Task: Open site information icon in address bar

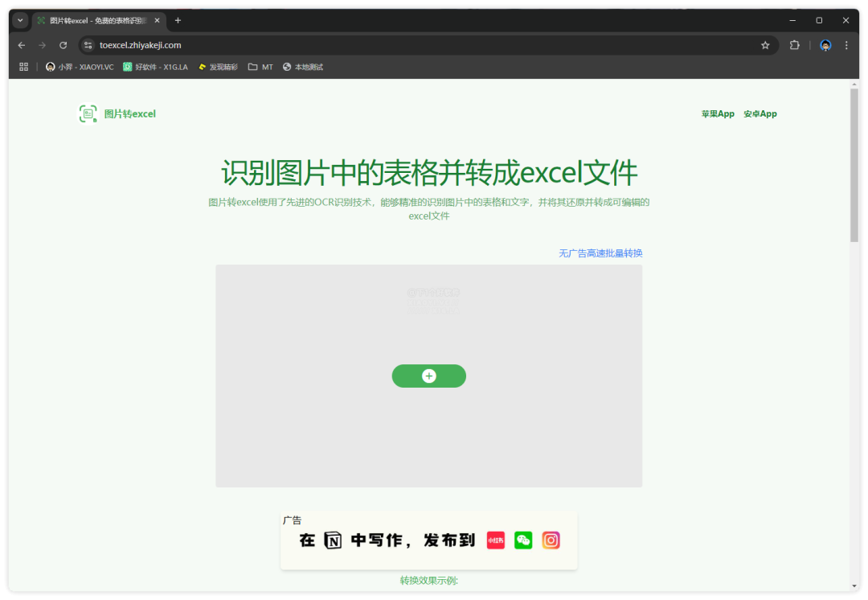Action: (88, 45)
